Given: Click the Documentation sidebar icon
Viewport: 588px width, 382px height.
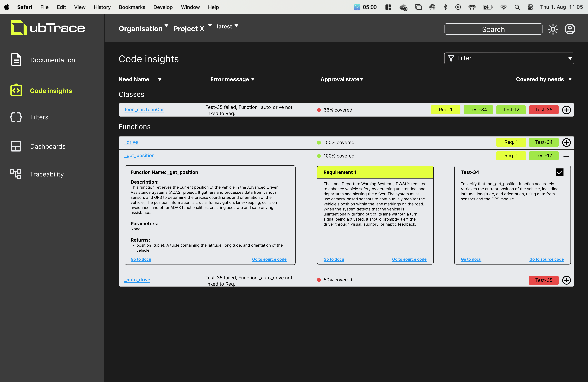Looking at the screenshot, I should (x=16, y=60).
